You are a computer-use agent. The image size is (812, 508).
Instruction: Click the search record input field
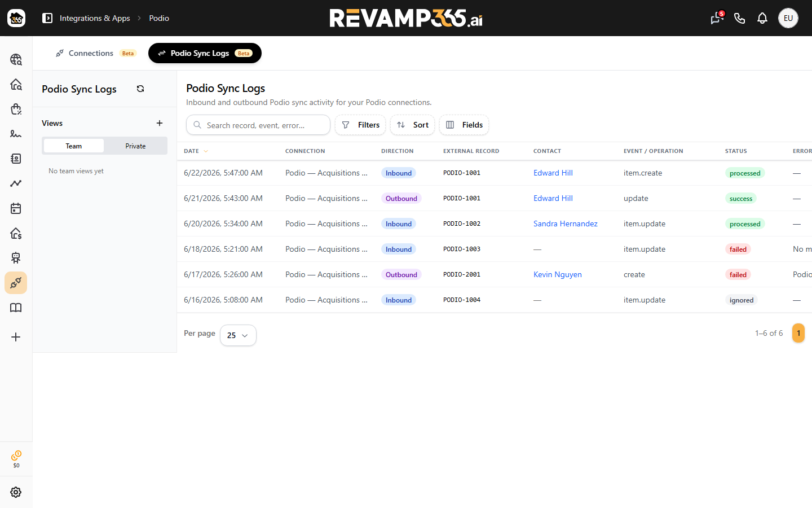tap(258, 125)
